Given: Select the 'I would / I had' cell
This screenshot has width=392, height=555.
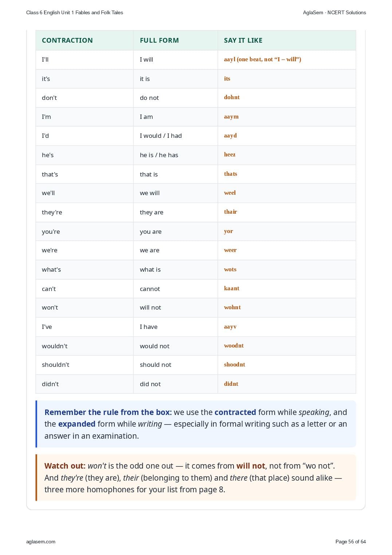Looking at the screenshot, I should 176,136.
